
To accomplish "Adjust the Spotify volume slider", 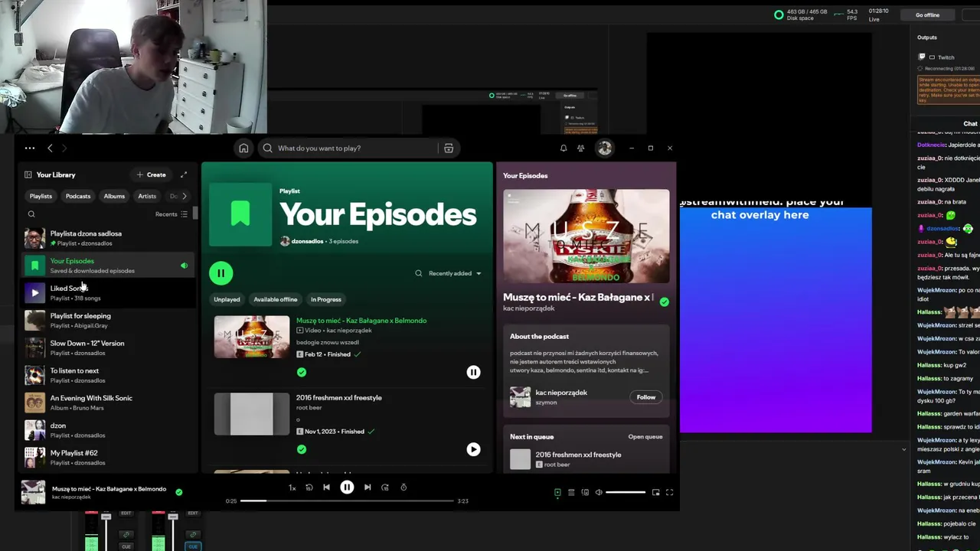I will point(626,493).
